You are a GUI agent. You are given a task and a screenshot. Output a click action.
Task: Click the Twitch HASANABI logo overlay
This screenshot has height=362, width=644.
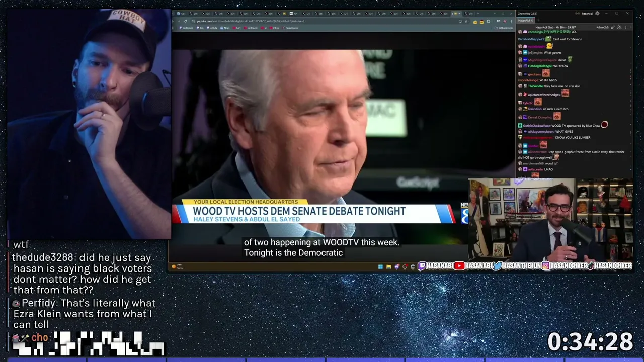(x=436, y=266)
